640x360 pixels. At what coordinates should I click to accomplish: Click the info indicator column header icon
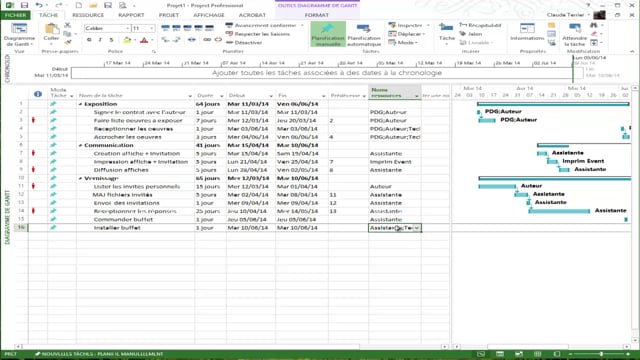[x=38, y=94]
